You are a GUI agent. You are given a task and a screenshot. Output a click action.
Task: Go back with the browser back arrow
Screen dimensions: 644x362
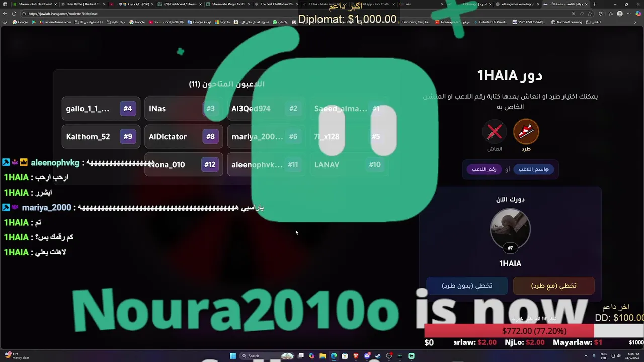(4, 14)
